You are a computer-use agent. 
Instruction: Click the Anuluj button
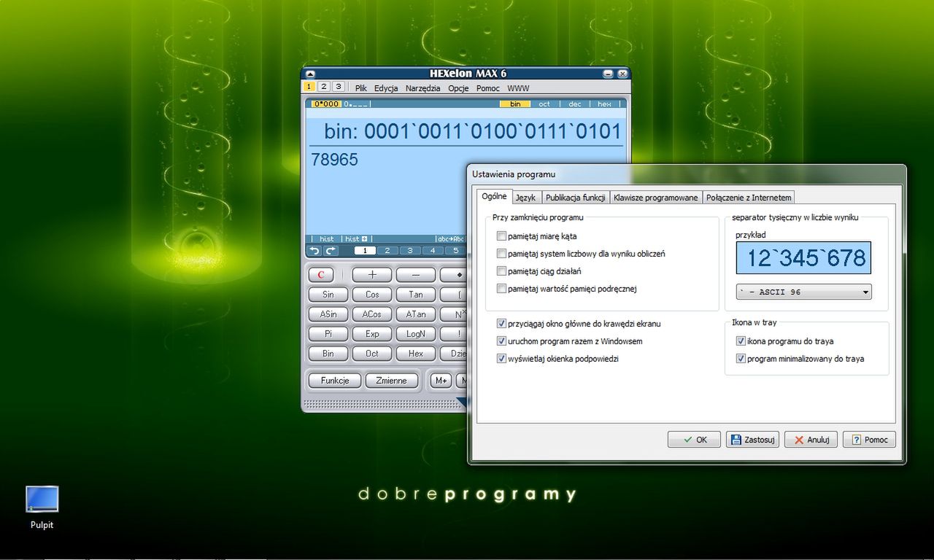811,440
